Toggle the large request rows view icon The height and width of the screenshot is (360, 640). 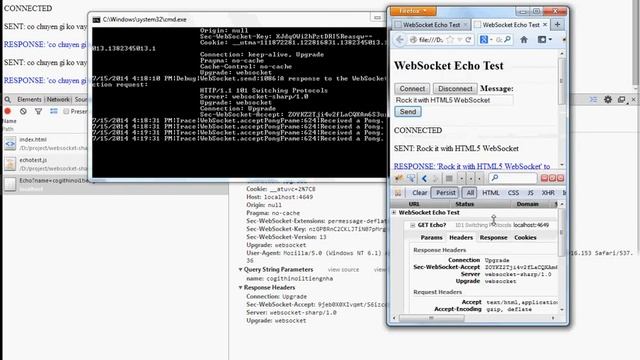tap(53, 111)
